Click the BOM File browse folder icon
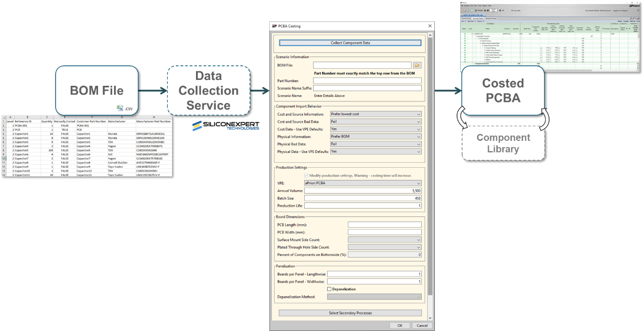This screenshot has width=644, height=331. tap(417, 65)
